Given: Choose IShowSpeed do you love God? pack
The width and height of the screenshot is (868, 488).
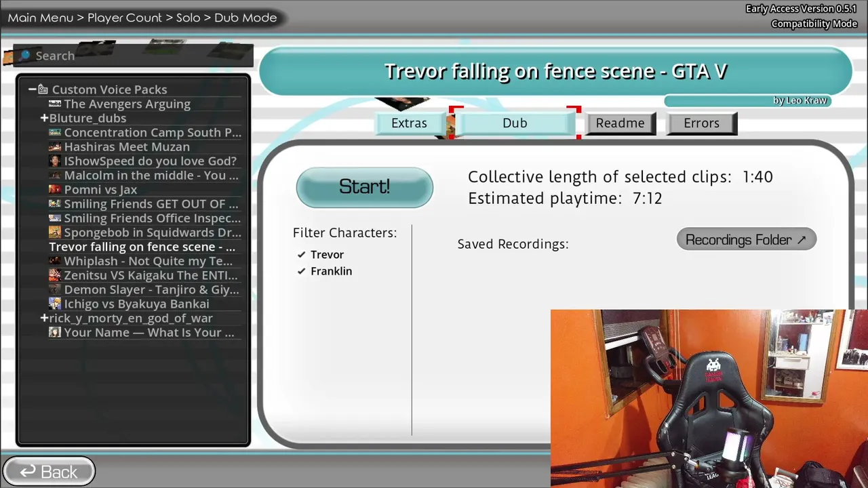Looking at the screenshot, I should [x=150, y=161].
